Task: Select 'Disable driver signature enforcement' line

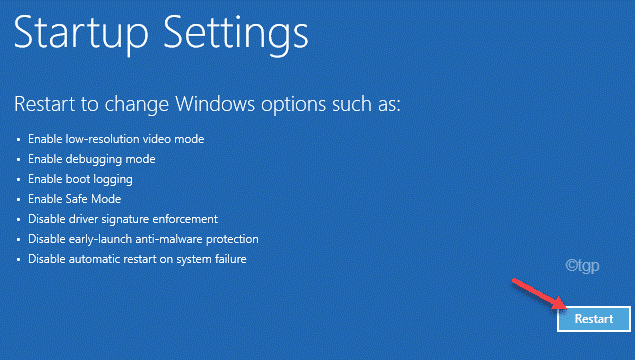Action: [x=123, y=219]
